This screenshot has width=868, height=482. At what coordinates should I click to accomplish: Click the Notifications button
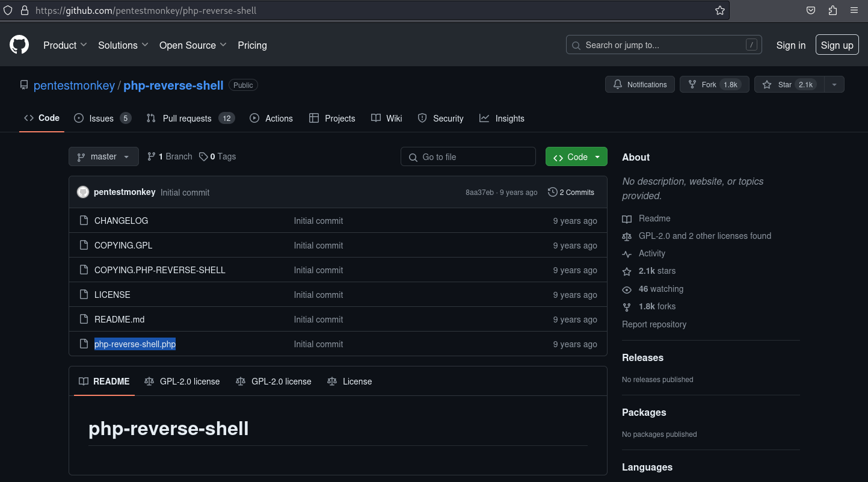pos(640,85)
